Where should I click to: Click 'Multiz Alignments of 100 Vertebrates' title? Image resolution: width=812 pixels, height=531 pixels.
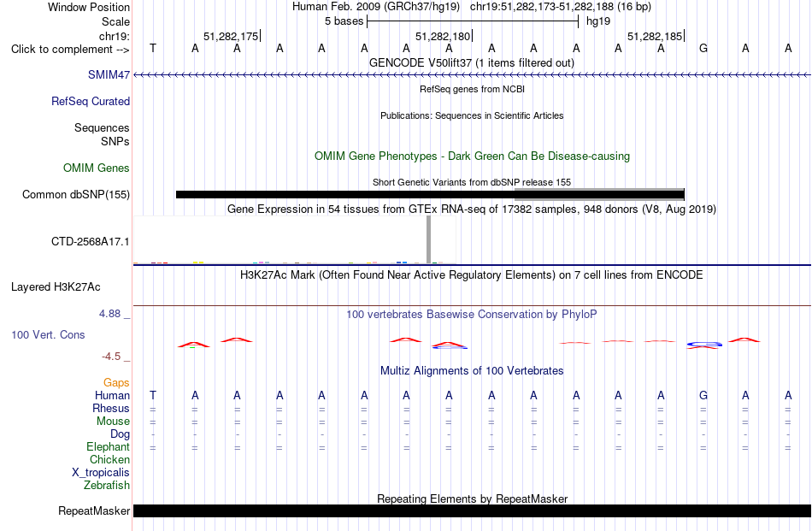(x=472, y=370)
